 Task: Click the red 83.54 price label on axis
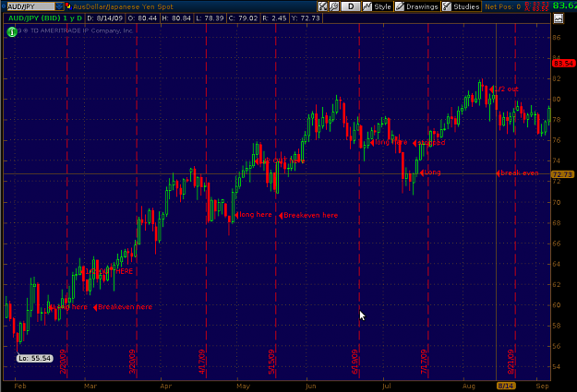[x=563, y=64]
